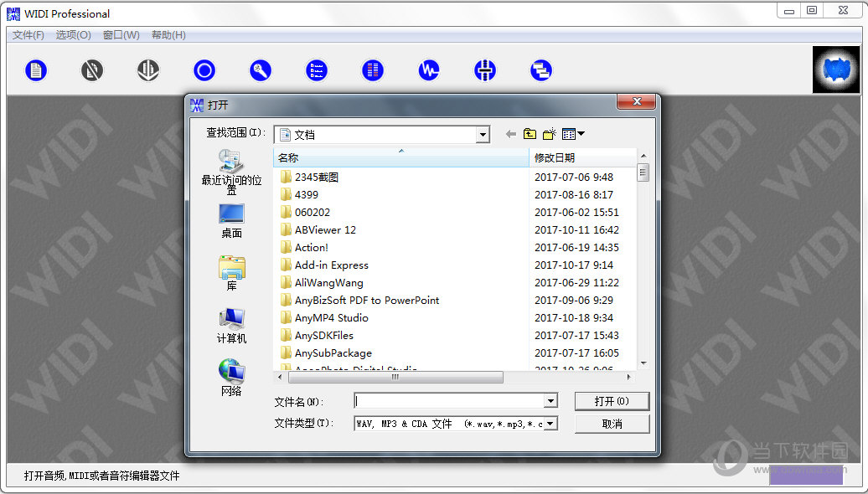Image resolution: width=868 pixels, height=494 pixels.
Task: Click the gray crossed-out document toolbar icon
Action: [x=92, y=70]
